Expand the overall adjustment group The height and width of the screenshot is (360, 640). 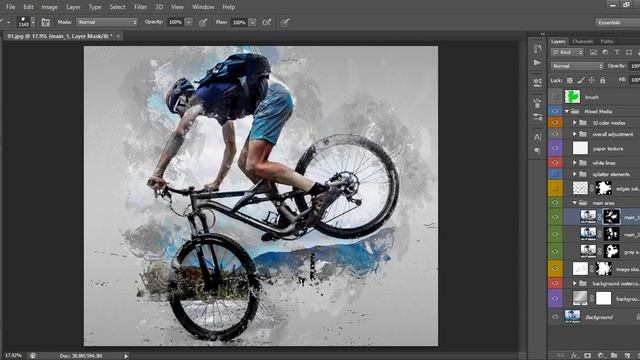(x=575, y=134)
